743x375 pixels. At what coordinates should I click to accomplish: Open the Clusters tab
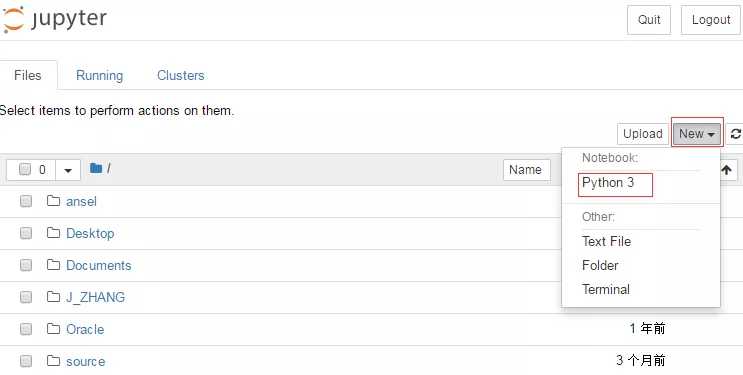tap(181, 75)
